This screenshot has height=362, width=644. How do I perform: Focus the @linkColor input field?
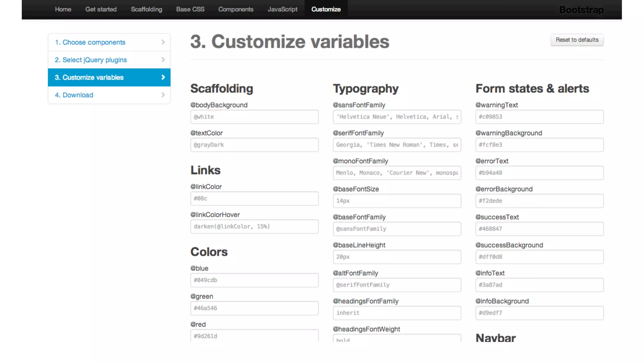click(254, 199)
